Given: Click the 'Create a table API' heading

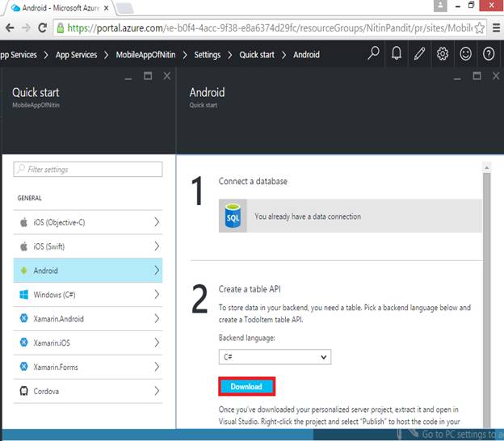Looking at the screenshot, I should [x=250, y=289].
